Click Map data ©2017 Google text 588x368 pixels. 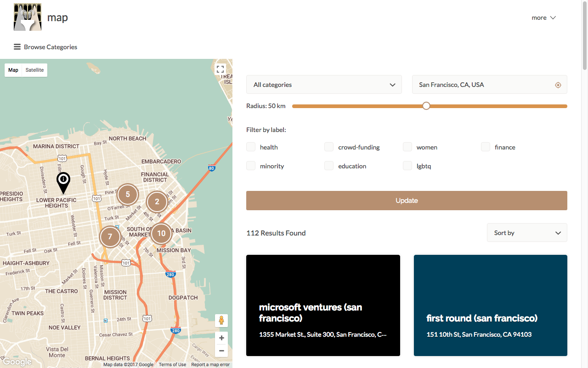(x=128, y=365)
